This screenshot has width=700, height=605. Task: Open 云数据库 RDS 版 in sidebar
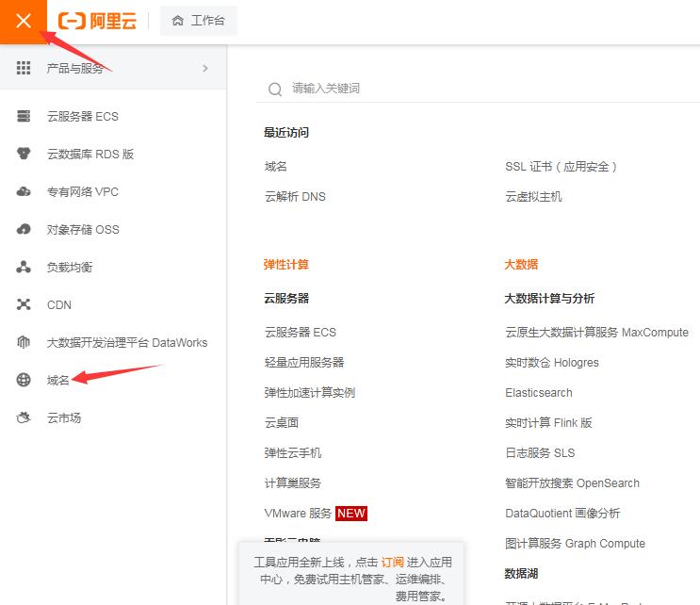click(90, 154)
